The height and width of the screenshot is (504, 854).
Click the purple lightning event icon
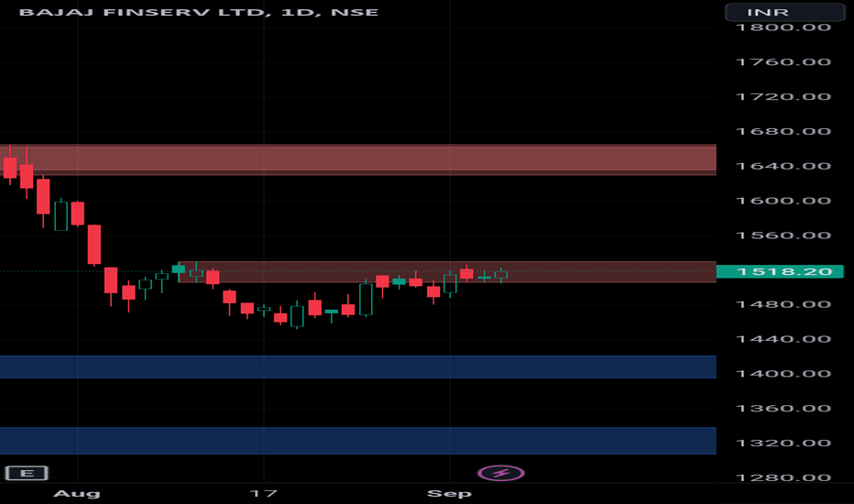pyautogui.click(x=501, y=473)
